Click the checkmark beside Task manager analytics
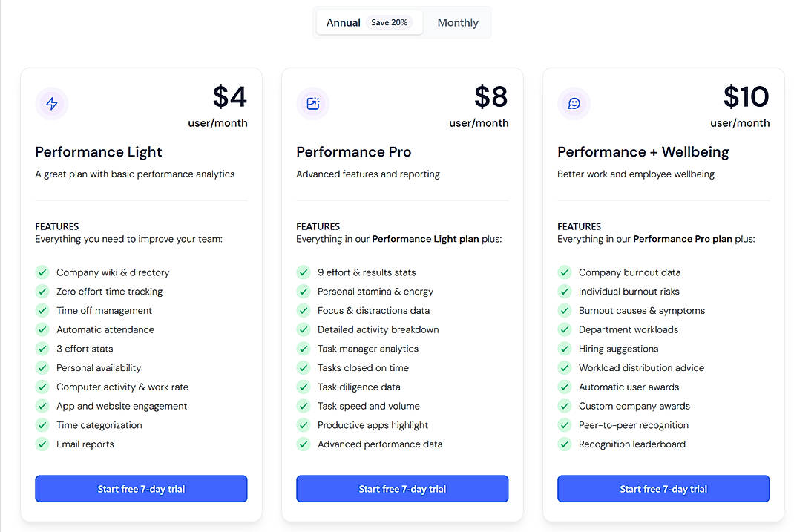 [x=304, y=348]
